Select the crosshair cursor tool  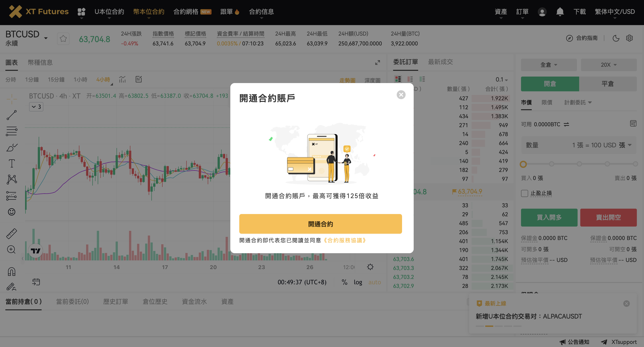tap(11, 99)
